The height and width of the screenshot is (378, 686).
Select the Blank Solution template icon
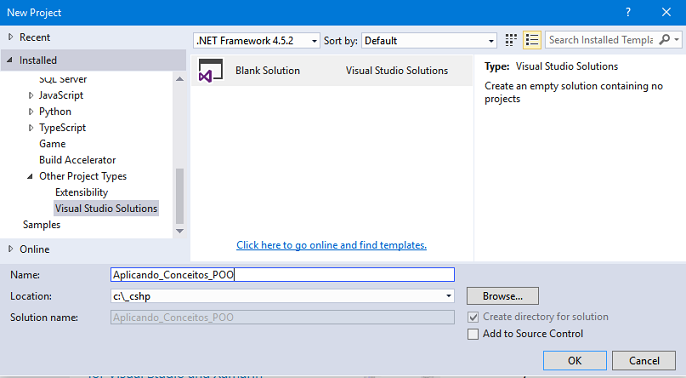pyautogui.click(x=211, y=70)
